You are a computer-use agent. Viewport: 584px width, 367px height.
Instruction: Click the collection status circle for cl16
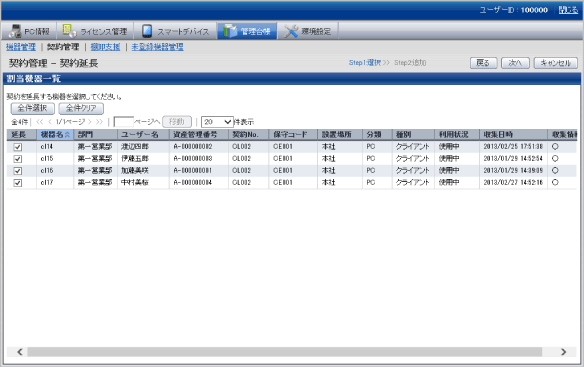555,170
